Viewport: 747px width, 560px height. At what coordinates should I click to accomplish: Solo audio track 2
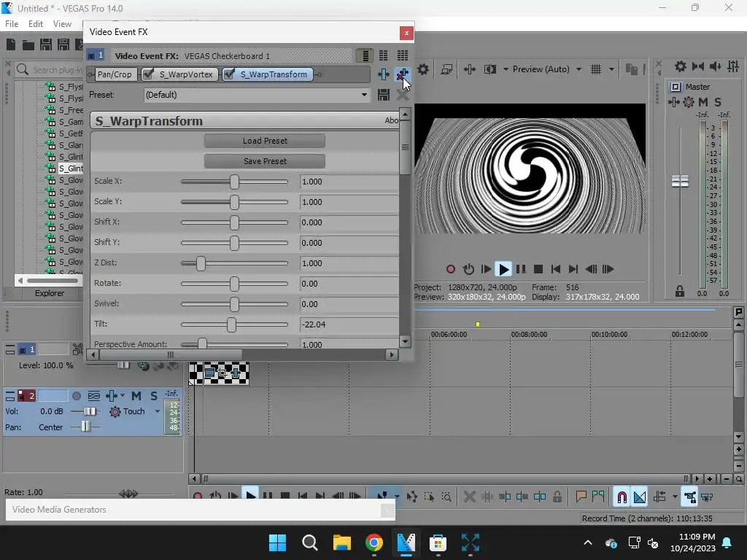tap(153, 396)
